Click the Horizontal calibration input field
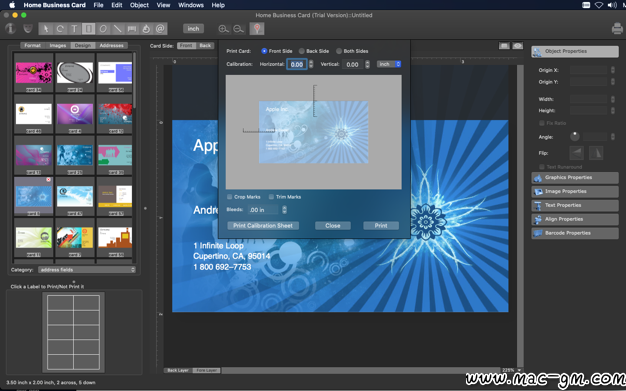Screen dimensions: 626x391 [297, 64]
